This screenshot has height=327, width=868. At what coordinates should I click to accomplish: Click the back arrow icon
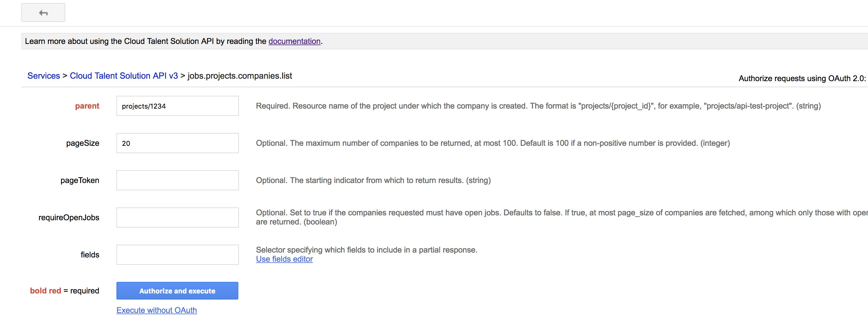pyautogui.click(x=43, y=12)
